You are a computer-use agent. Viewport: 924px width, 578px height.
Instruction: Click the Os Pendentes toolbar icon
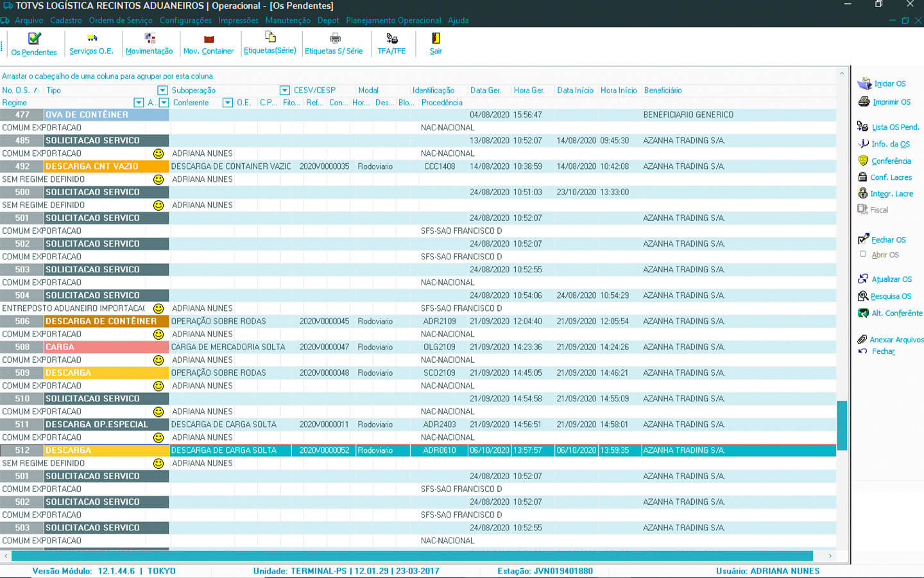(x=34, y=39)
